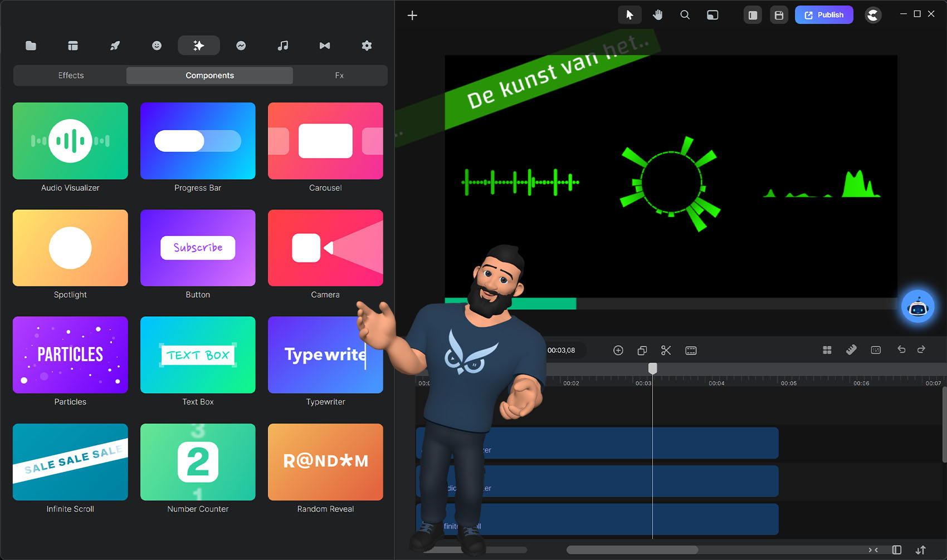Toggle the preview aspect screen button
This screenshot has width=947, height=560.
pos(712,15)
